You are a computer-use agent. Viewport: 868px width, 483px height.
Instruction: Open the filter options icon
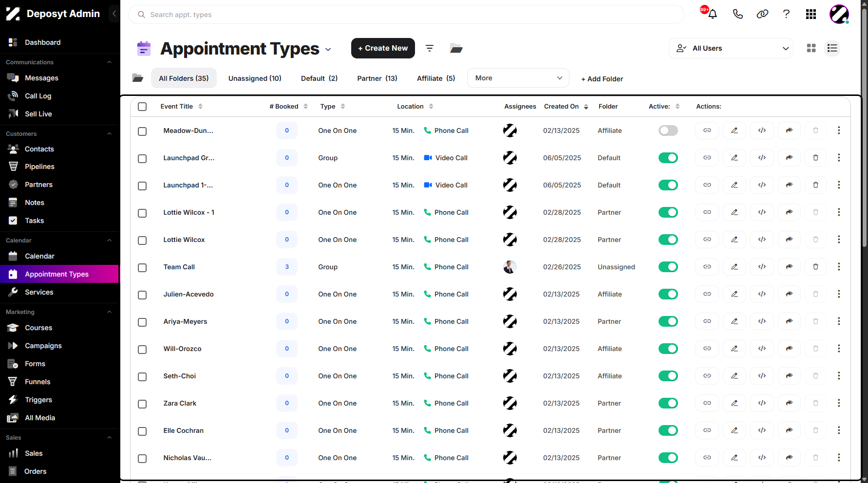click(430, 48)
